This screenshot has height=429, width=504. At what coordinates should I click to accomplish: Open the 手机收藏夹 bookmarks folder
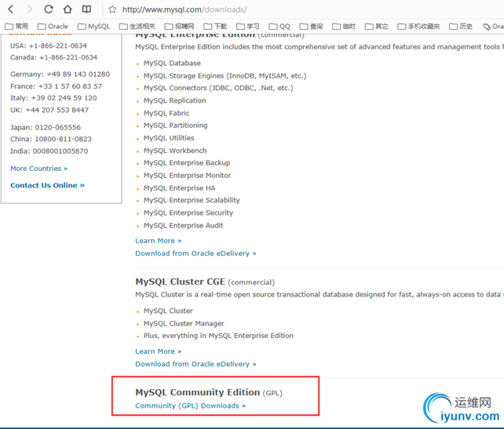pos(418,27)
